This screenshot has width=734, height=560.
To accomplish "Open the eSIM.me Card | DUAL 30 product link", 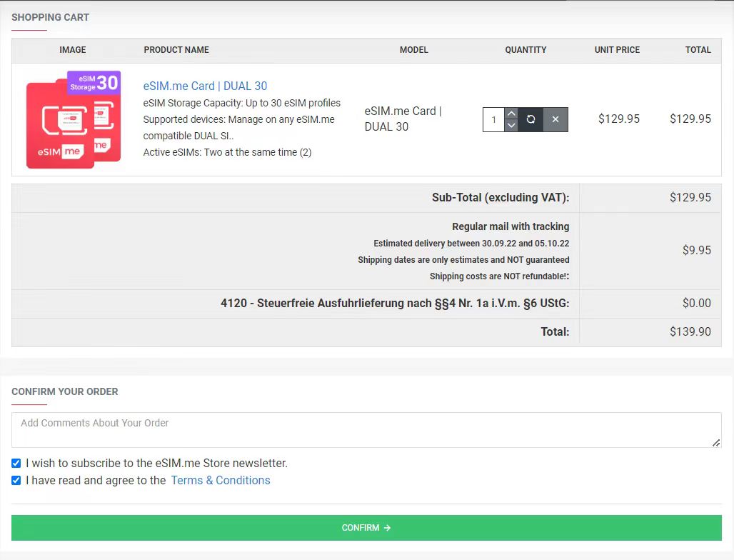I will (205, 86).
